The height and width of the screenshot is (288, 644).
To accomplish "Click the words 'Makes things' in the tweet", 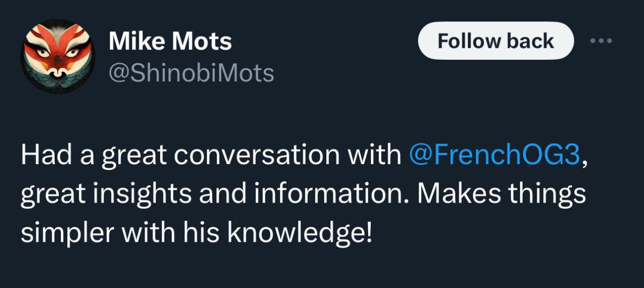I will [501, 194].
